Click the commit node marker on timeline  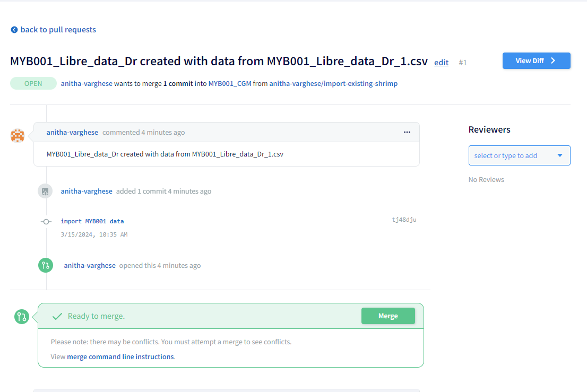pos(46,222)
